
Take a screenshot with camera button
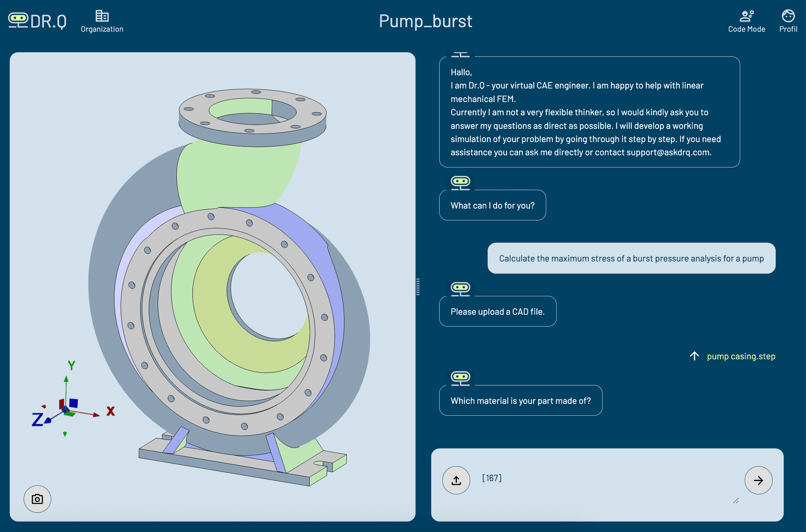37,499
